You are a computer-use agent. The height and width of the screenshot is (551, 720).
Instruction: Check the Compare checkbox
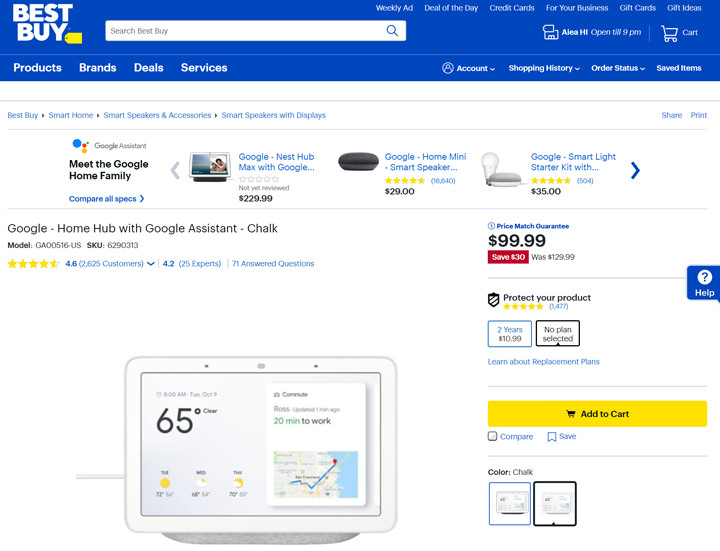[492, 437]
